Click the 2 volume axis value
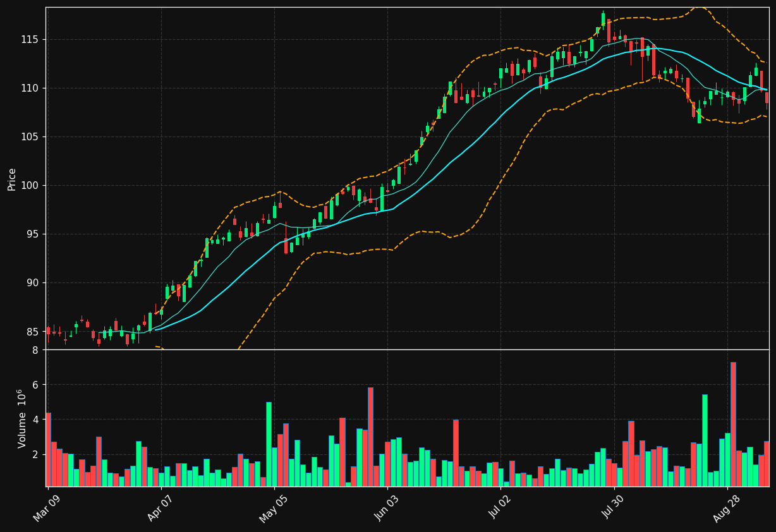 tap(35, 454)
